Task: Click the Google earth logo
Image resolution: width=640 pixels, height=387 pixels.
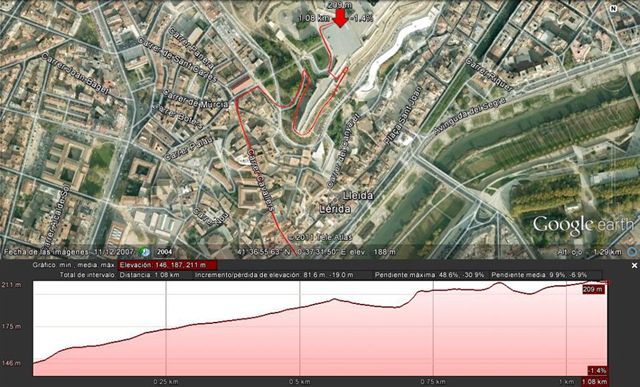Action: point(583,225)
